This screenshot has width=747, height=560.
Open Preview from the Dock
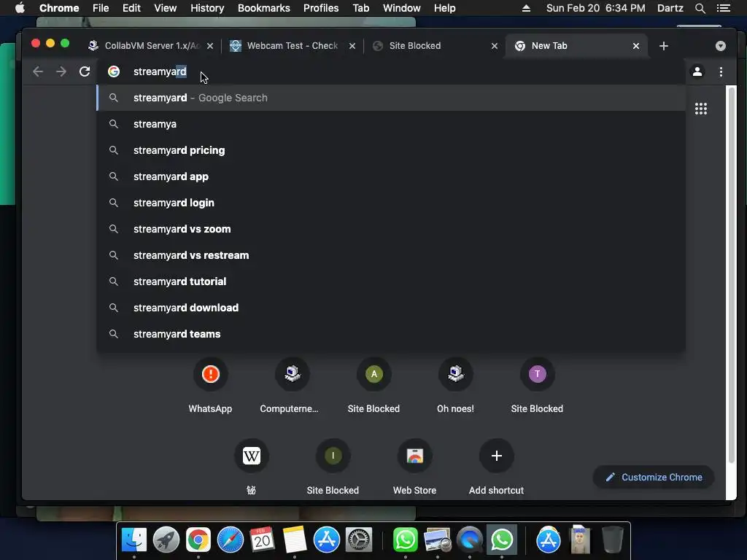pyautogui.click(x=438, y=540)
